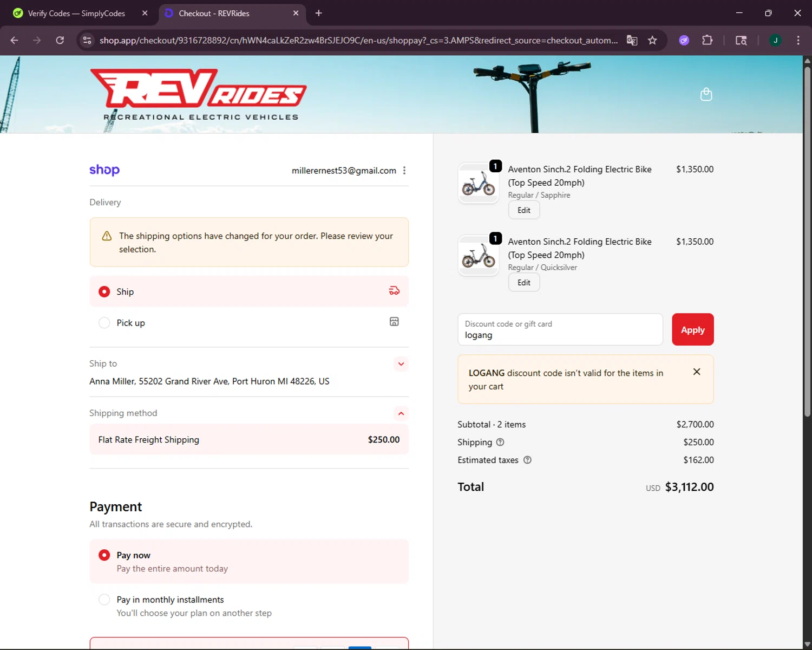Dismiss the LOGANG discount error message

[x=697, y=372]
